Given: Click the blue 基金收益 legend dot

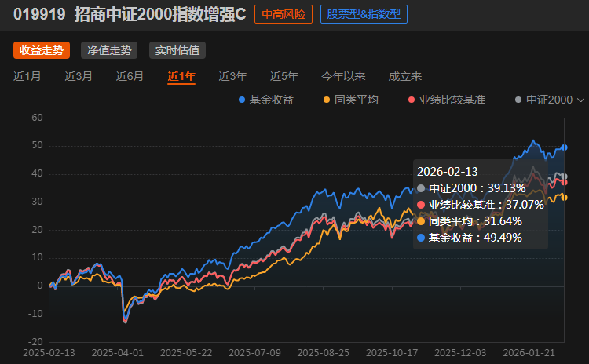Looking at the screenshot, I should (x=242, y=100).
